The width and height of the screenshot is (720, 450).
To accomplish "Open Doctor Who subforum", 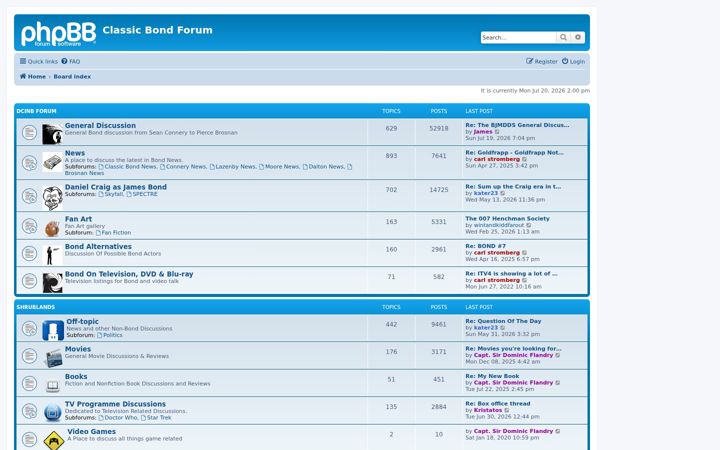I will point(120,418).
